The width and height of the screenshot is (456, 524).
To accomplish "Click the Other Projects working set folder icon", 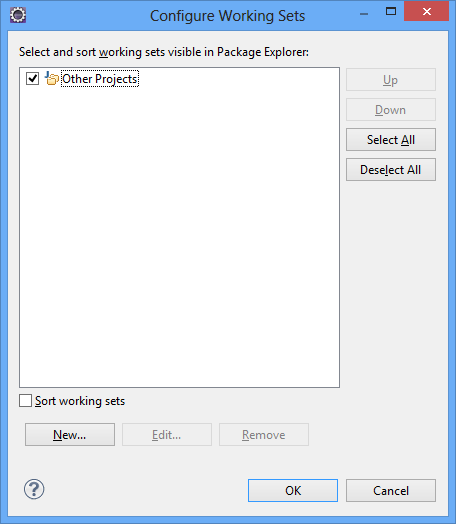I will click(52, 79).
